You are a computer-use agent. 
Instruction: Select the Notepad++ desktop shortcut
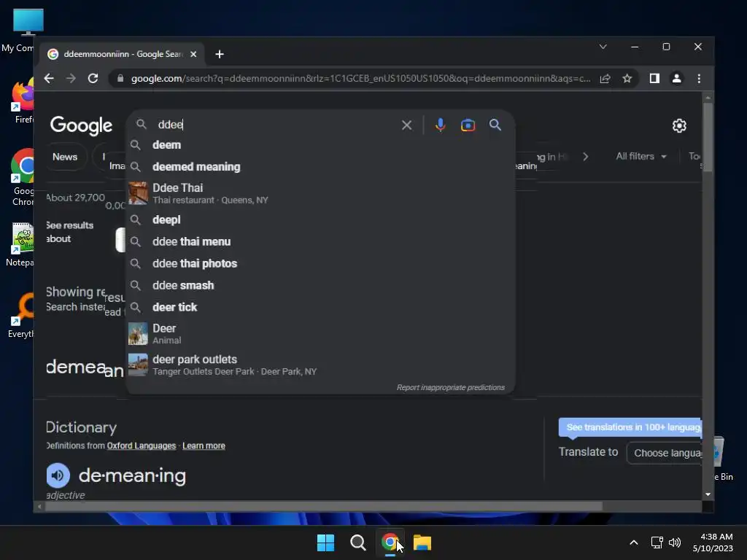point(21,244)
